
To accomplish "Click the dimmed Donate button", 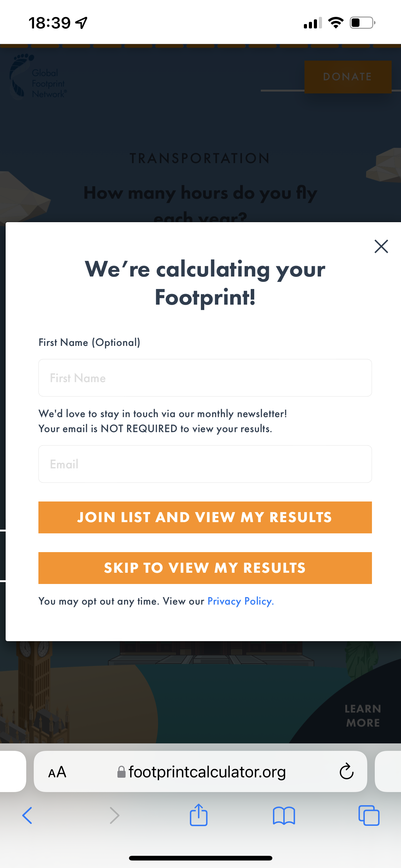I will [x=348, y=77].
